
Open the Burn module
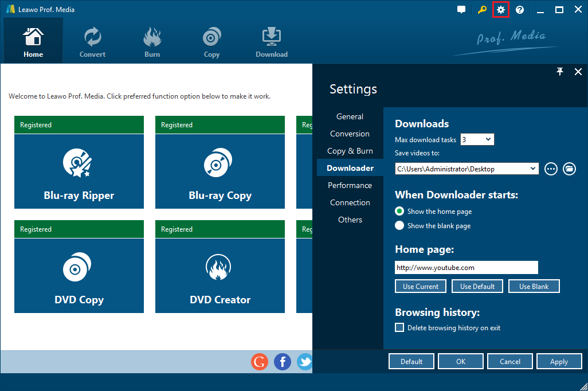152,40
